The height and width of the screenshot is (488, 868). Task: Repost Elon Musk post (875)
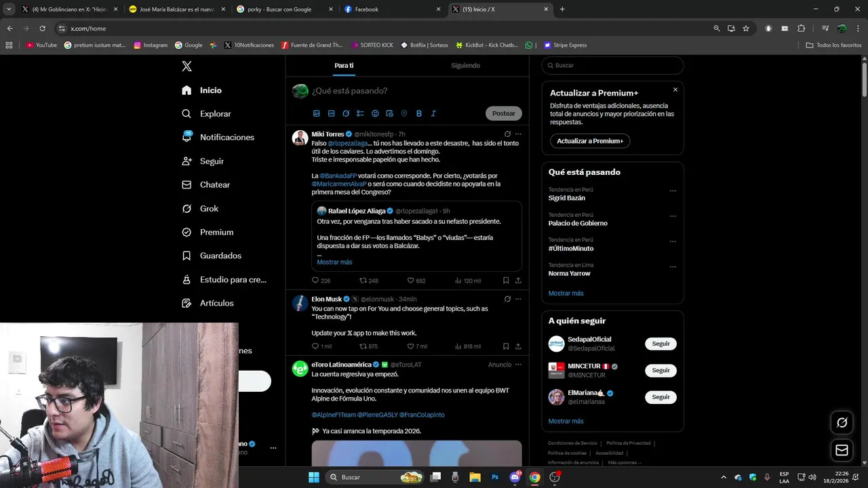369,346
